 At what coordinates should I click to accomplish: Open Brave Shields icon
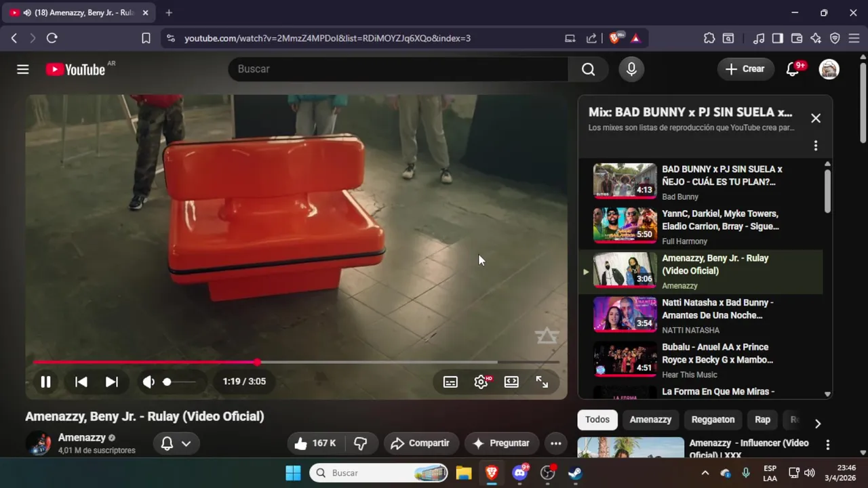coord(616,38)
